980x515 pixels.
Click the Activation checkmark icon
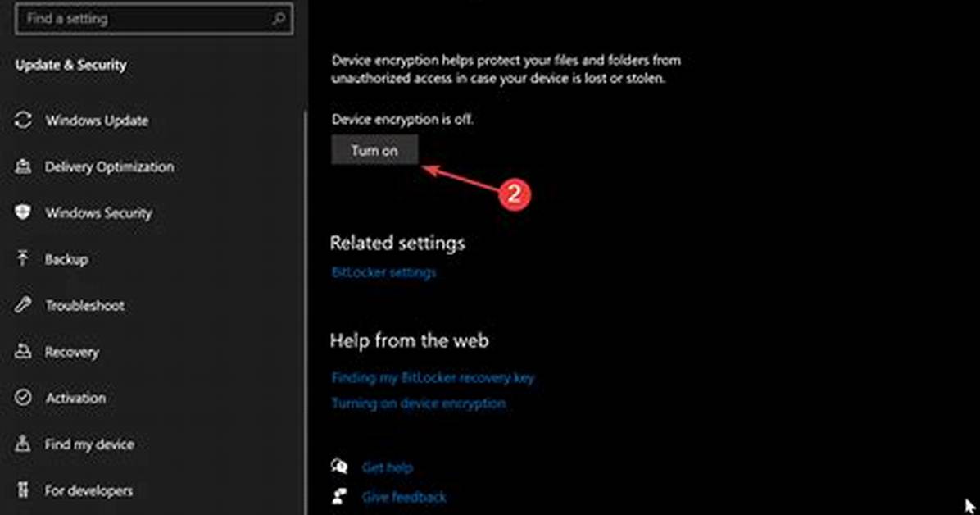pos(23,398)
